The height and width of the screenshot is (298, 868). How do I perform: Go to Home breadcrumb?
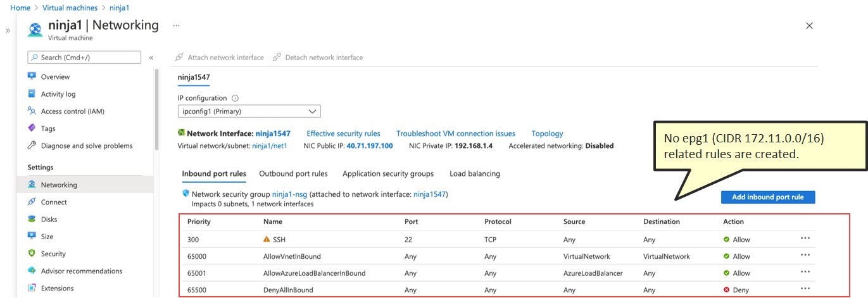[x=20, y=8]
